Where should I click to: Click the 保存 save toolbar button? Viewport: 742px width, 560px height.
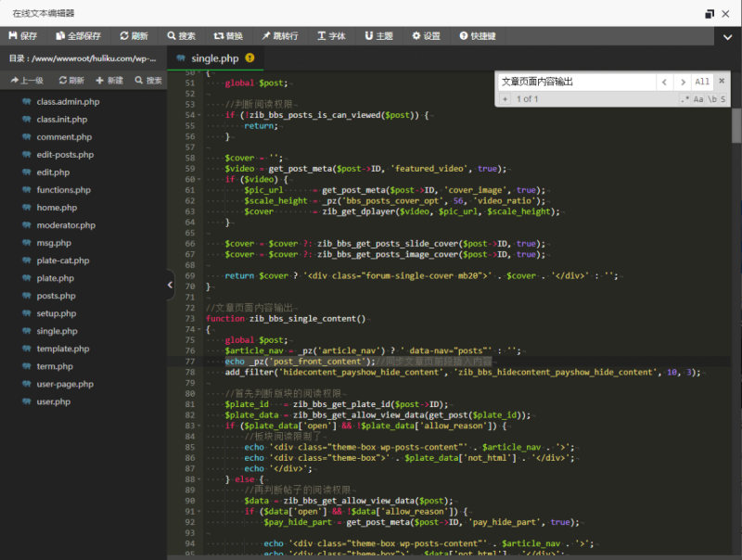tap(22, 36)
